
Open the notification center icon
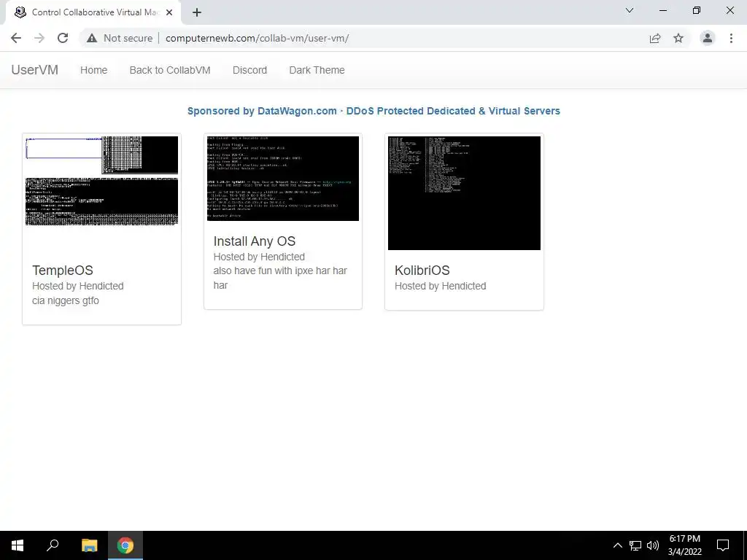[723, 545]
